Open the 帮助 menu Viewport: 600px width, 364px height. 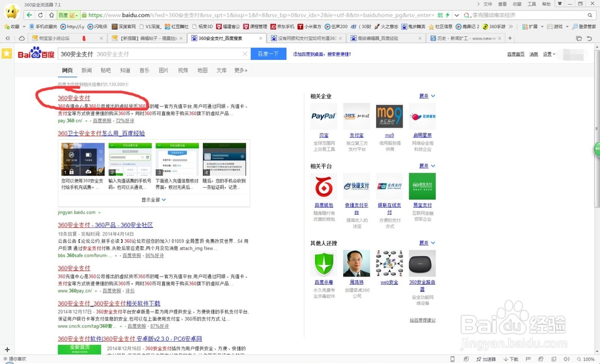(547, 4)
